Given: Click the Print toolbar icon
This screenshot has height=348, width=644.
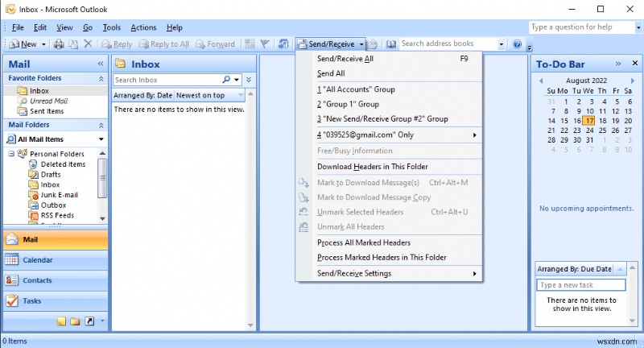Looking at the screenshot, I should [x=59, y=44].
